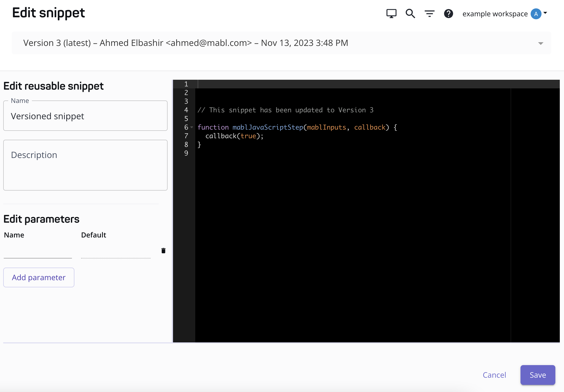Open help via question mark icon
The height and width of the screenshot is (392, 564).
(448, 14)
